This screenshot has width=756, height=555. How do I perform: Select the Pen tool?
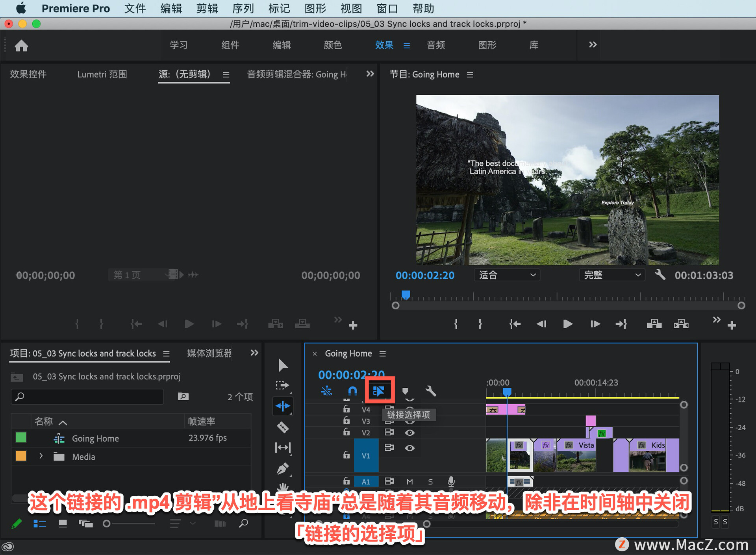tap(283, 468)
